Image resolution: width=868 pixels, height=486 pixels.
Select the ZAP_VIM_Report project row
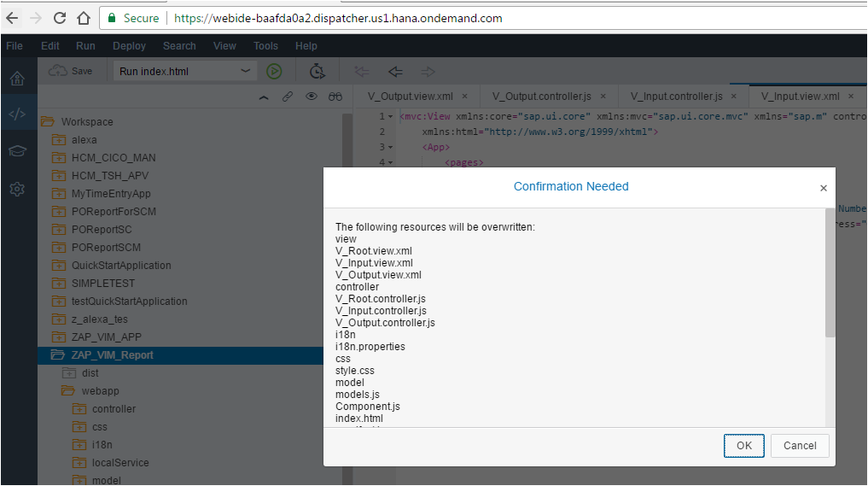point(180,355)
